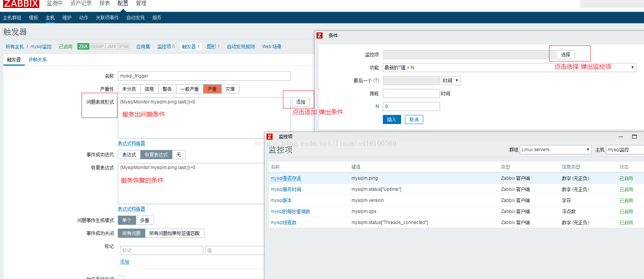
Task: Open the 管理 top menu
Action: pyautogui.click(x=141, y=3)
